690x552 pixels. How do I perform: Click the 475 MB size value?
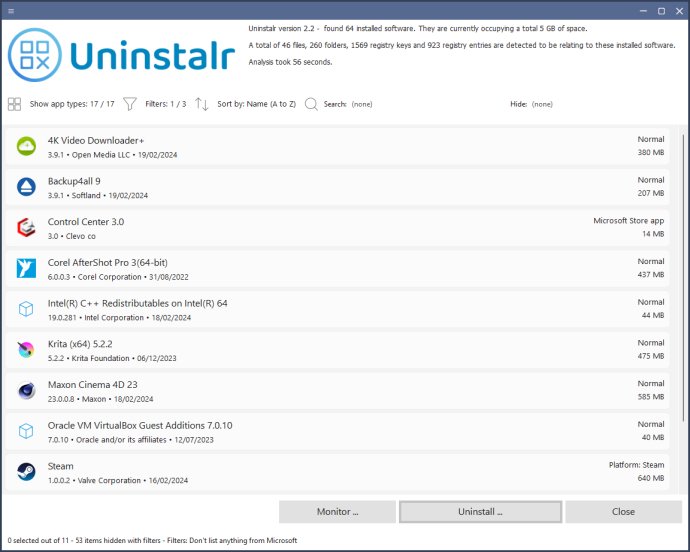651,356
